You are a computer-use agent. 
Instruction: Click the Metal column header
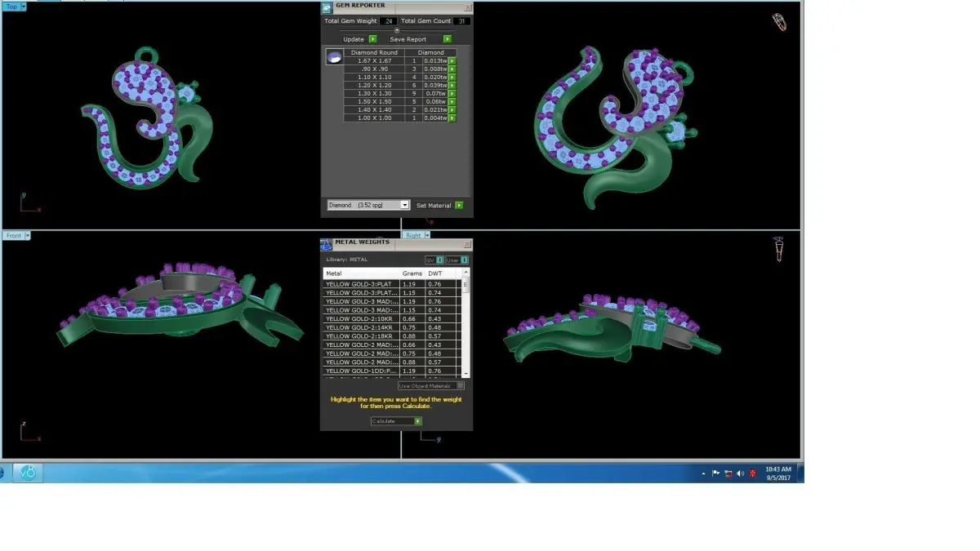click(x=362, y=273)
